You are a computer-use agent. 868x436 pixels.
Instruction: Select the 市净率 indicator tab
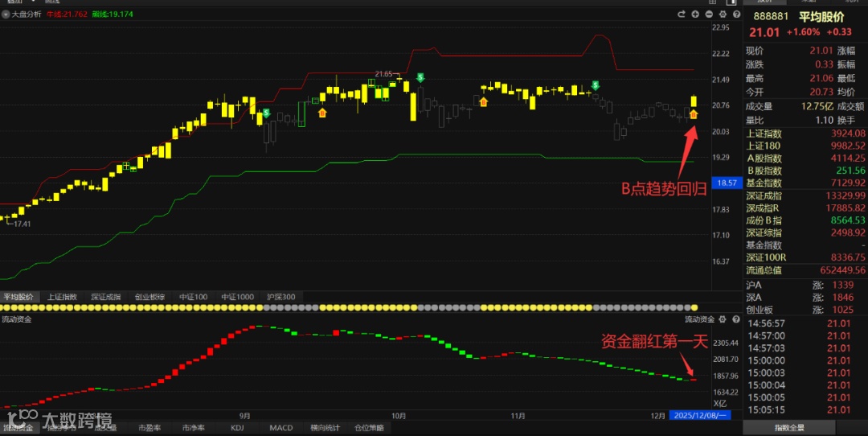(x=193, y=428)
